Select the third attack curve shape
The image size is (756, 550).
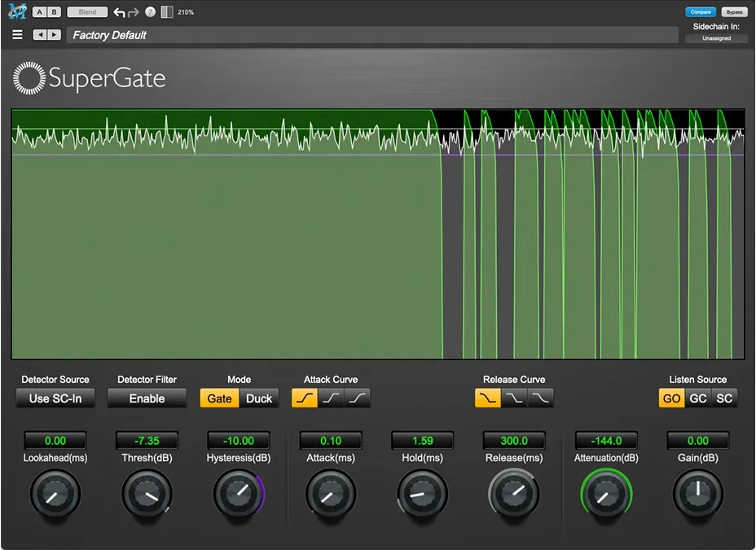358,398
